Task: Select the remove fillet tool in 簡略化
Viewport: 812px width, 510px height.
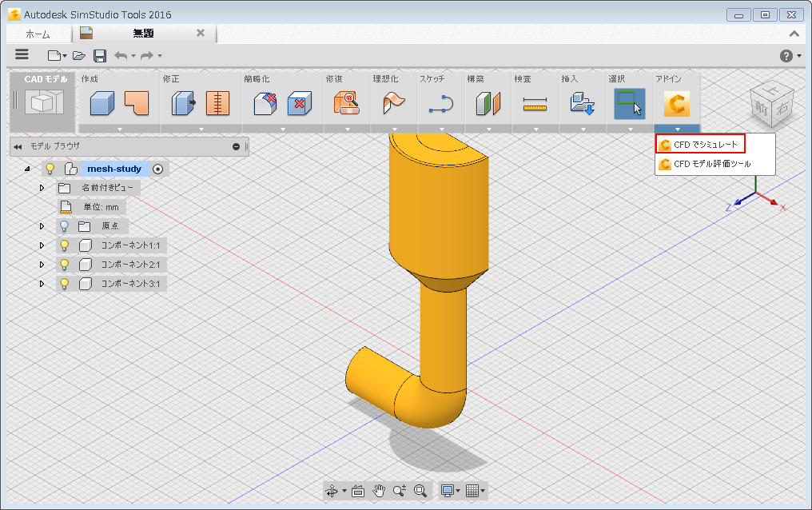Action: pos(265,103)
